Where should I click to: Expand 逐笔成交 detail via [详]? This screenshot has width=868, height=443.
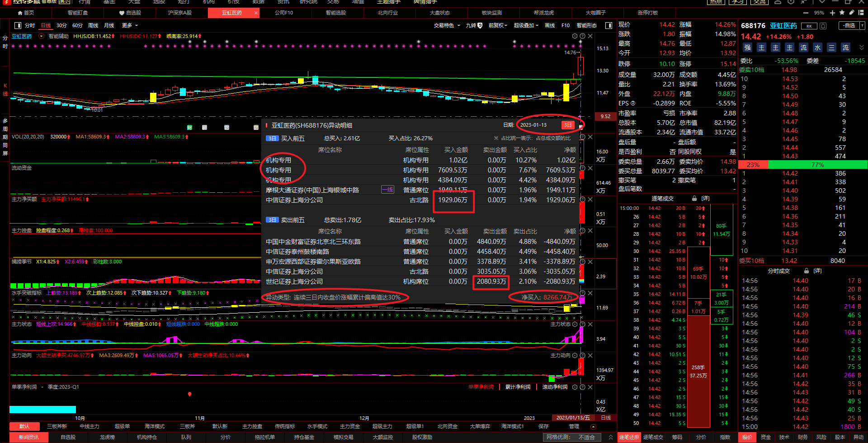pyautogui.click(x=705, y=198)
